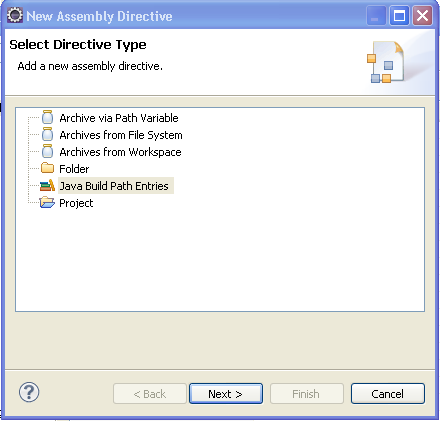The width and height of the screenshot is (440, 421).
Task: Click the jar icon beside Archive via Path Variable
Action: click(x=47, y=118)
